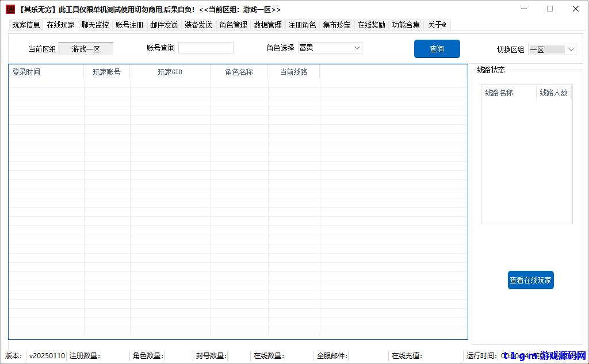This screenshot has height=364, width=589.
Task: Open the 邮件发送 mail sending tab
Action: point(164,25)
